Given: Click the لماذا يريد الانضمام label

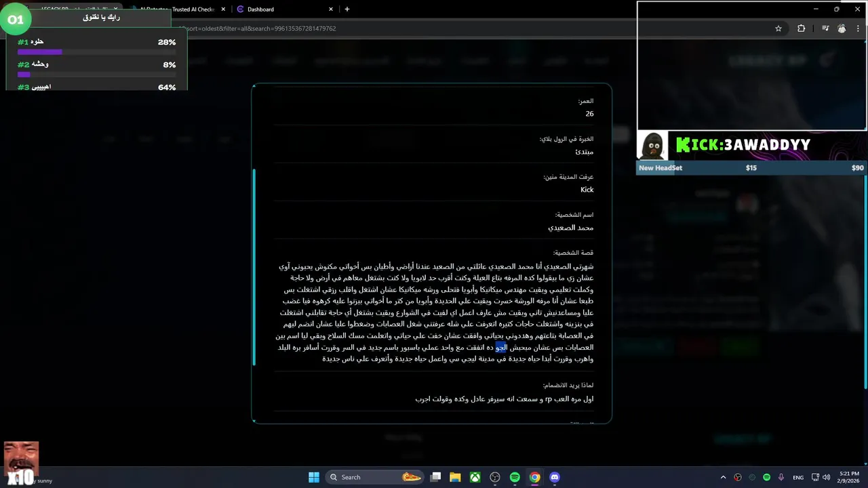Looking at the screenshot, I should click(568, 385).
